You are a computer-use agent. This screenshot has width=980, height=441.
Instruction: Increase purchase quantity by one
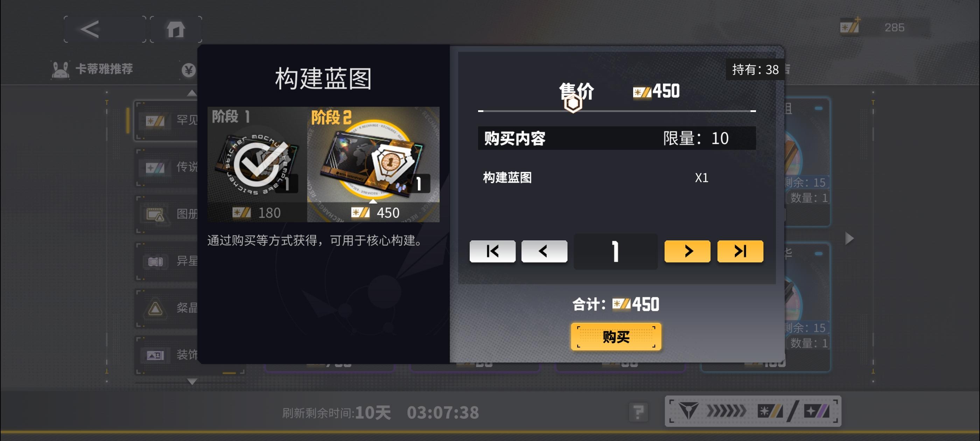687,251
